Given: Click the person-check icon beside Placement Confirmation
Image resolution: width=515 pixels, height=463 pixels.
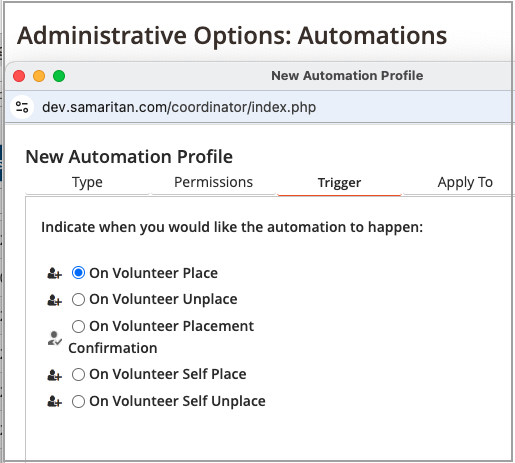Looking at the screenshot, I should [x=55, y=338].
